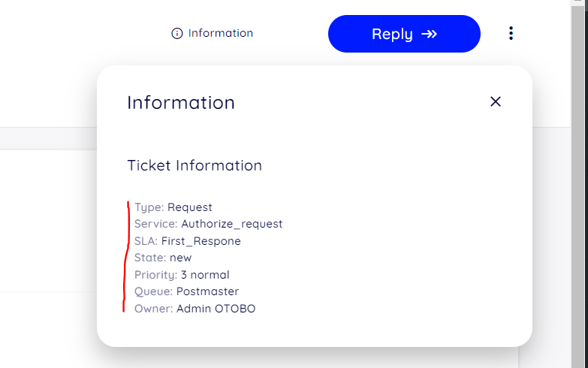Image resolution: width=588 pixels, height=368 pixels.
Task: Click the info circle icon beside Information
Action: (x=177, y=33)
